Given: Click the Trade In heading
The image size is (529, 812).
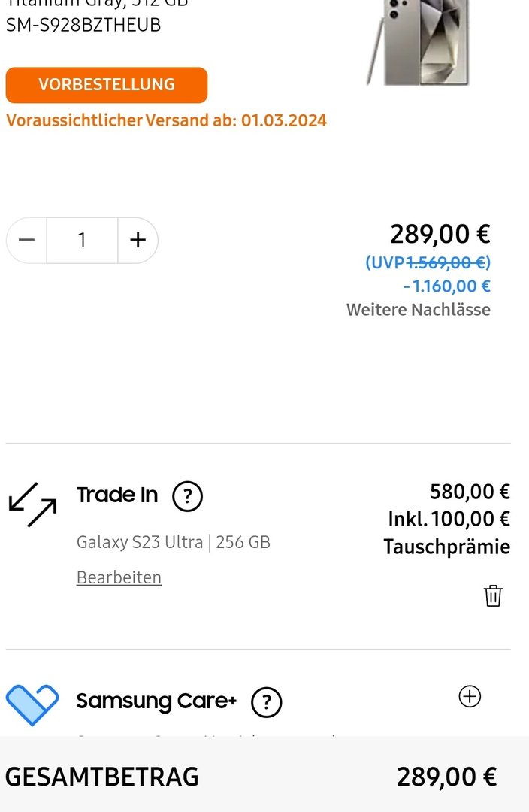Looking at the screenshot, I should coord(117,495).
